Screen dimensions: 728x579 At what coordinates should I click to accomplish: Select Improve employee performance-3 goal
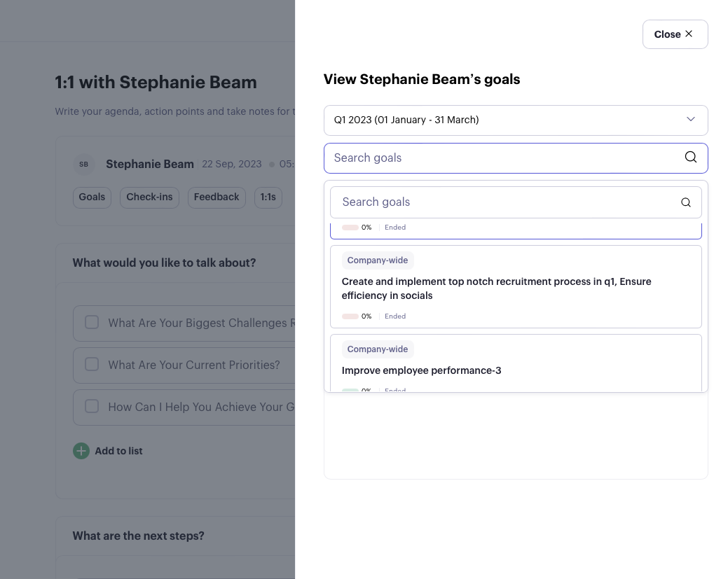pyautogui.click(x=516, y=363)
